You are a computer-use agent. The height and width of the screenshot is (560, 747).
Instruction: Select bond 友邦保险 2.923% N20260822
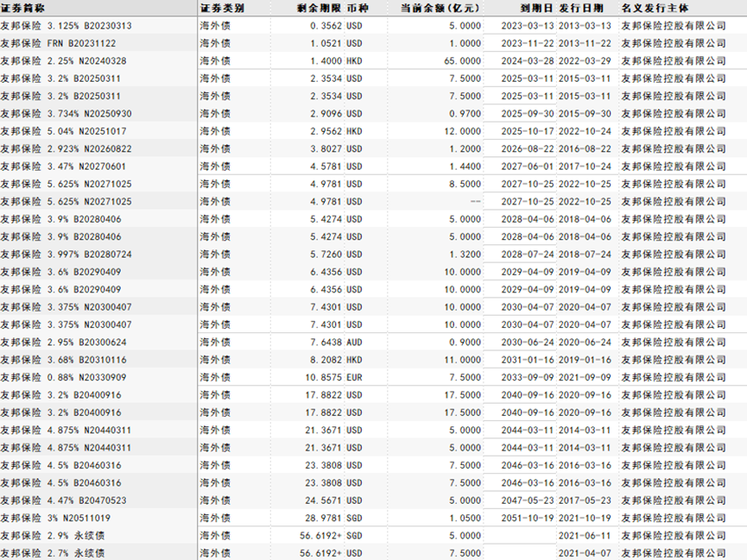pos(66,149)
